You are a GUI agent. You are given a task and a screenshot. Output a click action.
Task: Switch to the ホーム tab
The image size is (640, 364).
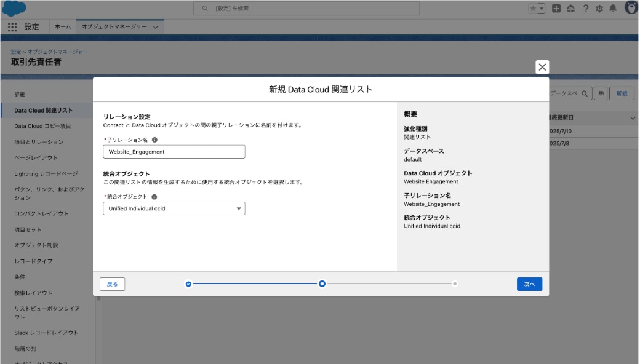(x=63, y=27)
